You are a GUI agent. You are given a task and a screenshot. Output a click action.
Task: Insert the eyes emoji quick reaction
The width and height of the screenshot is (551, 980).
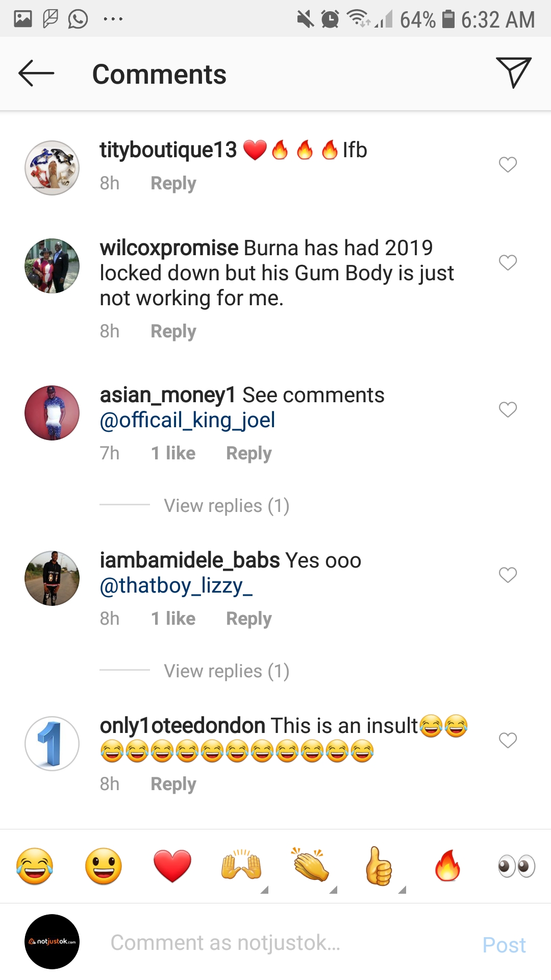point(516,866)
